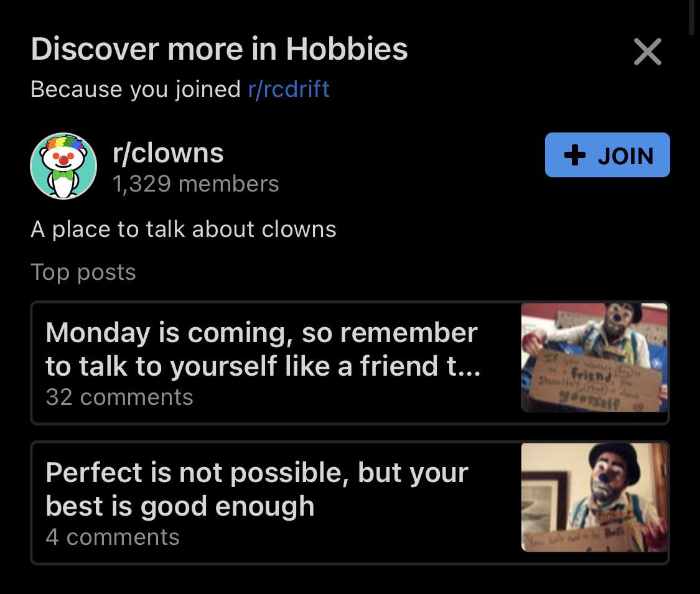Click the 1,329 members count

(195, 184)
